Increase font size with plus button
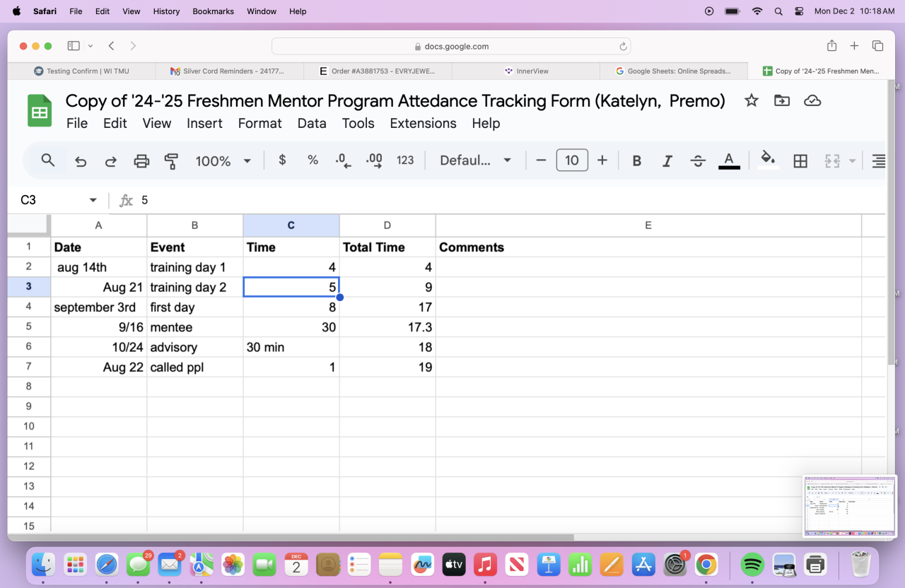 602,160
